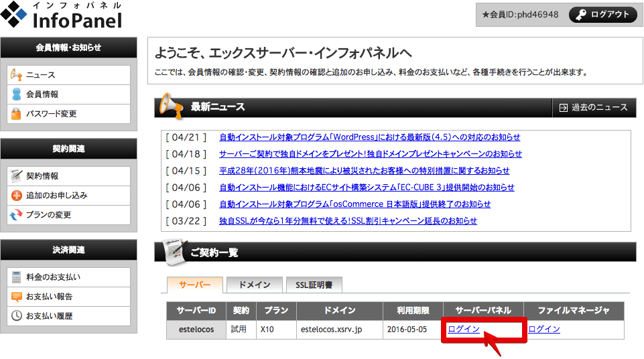Open お支払い報告 in the sidebar

(x=68, y=296)
